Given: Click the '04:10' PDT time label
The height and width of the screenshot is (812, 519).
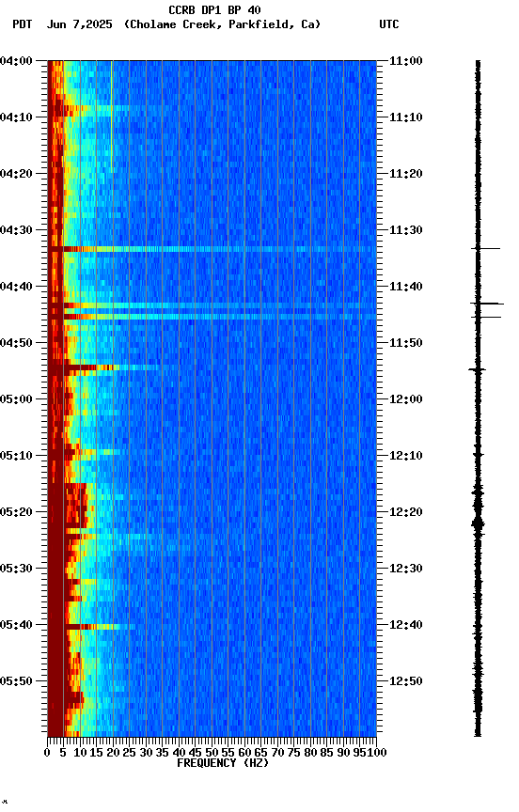Looking at the screenshot, I should 16,117.
